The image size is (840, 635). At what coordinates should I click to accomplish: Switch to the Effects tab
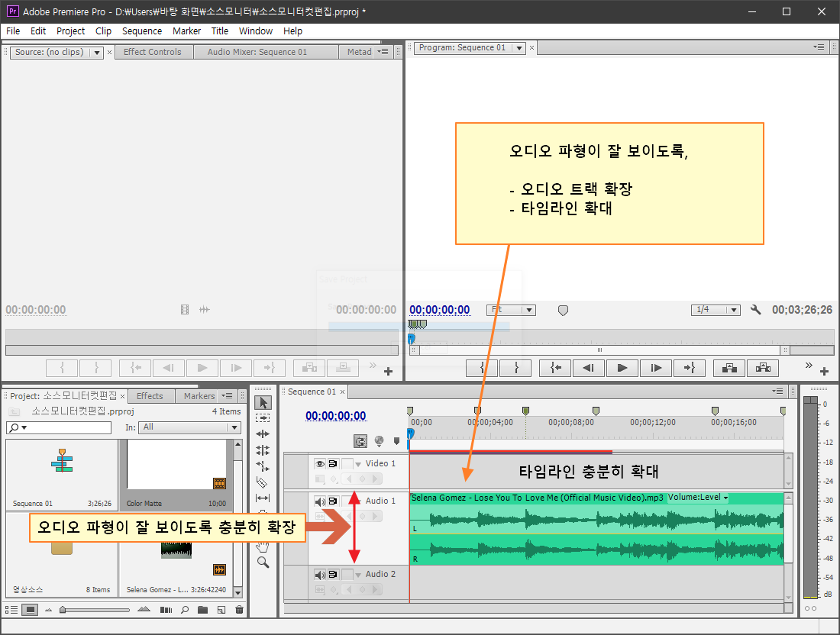coord(150,396)
